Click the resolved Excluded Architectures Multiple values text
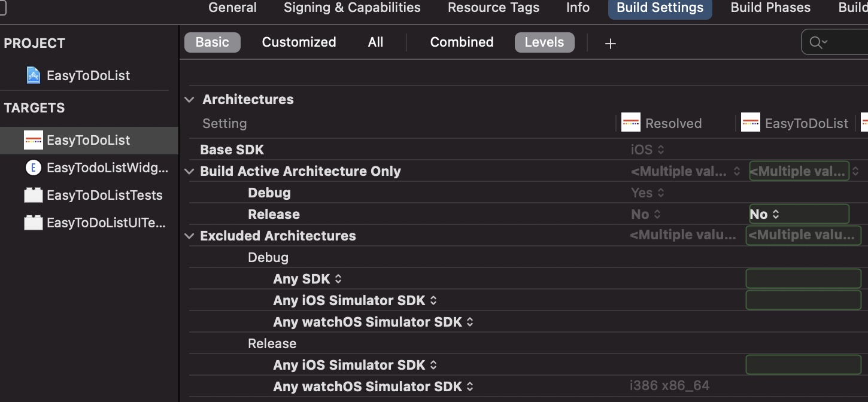 [683, 235]
